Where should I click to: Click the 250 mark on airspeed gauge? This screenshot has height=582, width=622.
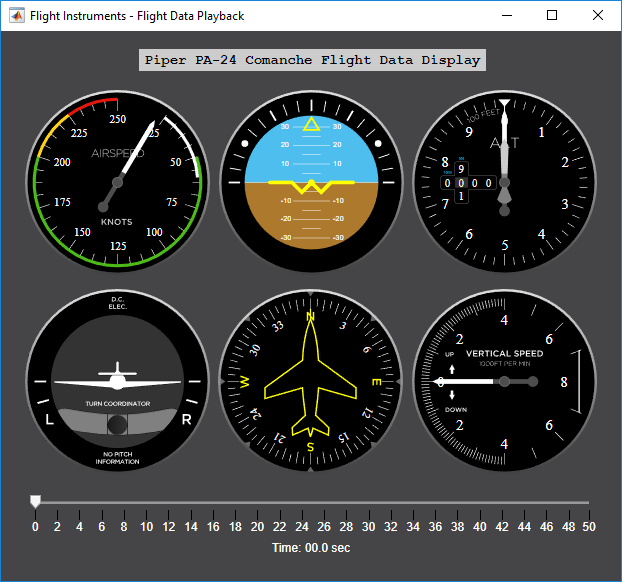(x=118, y=119)
